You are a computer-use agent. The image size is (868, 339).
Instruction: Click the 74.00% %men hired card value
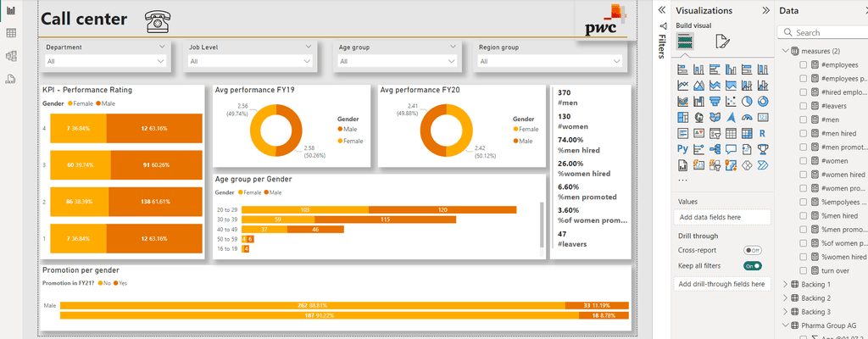[570, 140]
